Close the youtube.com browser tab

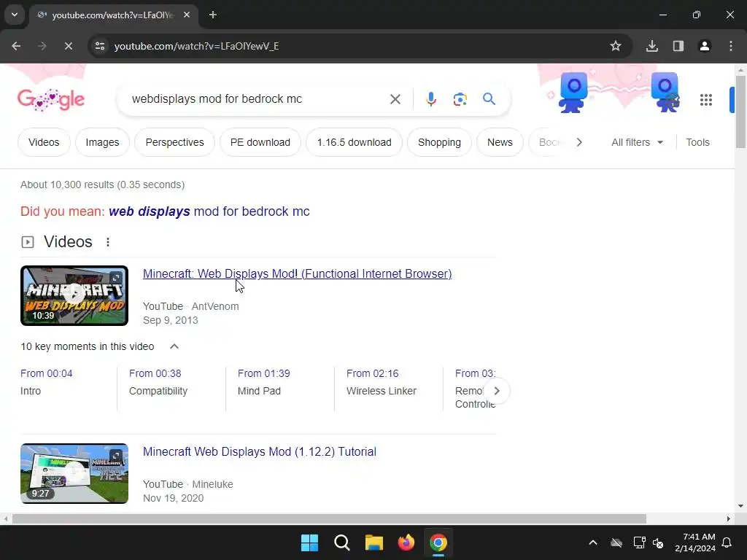click(x=187, y=15)
